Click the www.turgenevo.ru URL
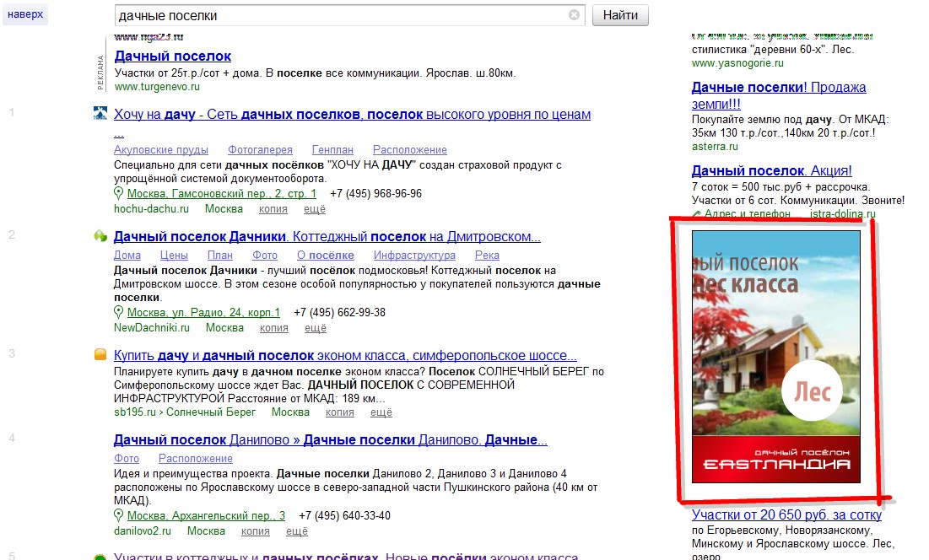 [157, 86]
